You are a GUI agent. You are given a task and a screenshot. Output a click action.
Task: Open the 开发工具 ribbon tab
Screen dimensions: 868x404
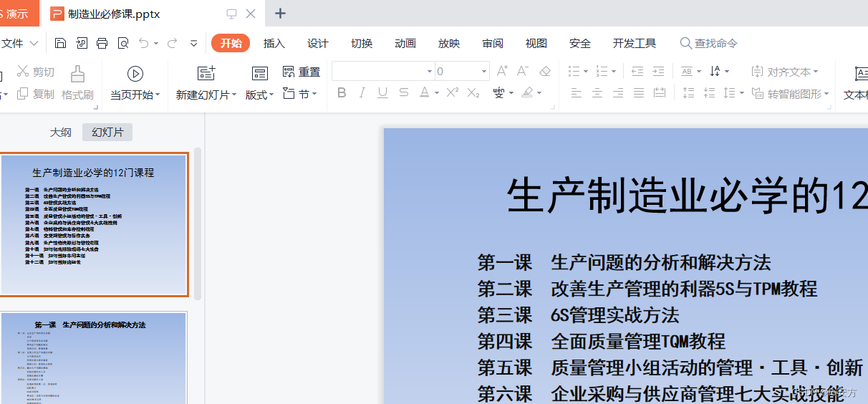coord(635,44)
